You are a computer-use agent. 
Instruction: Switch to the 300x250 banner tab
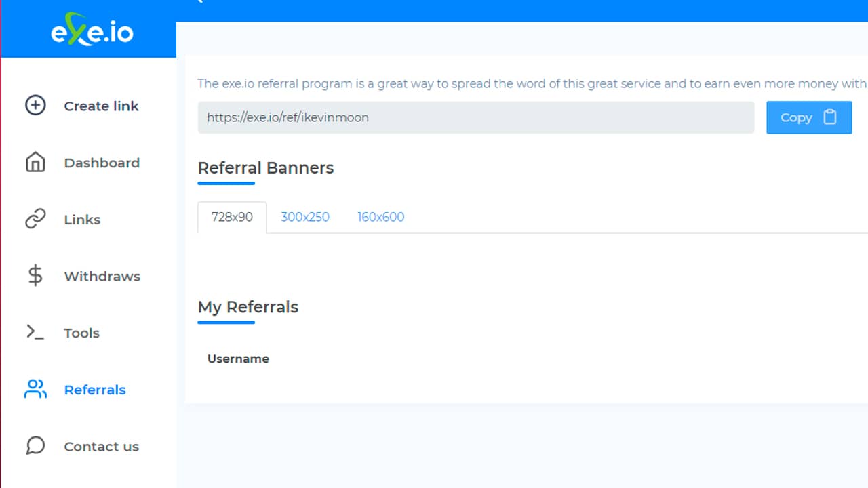click(305, 218)
